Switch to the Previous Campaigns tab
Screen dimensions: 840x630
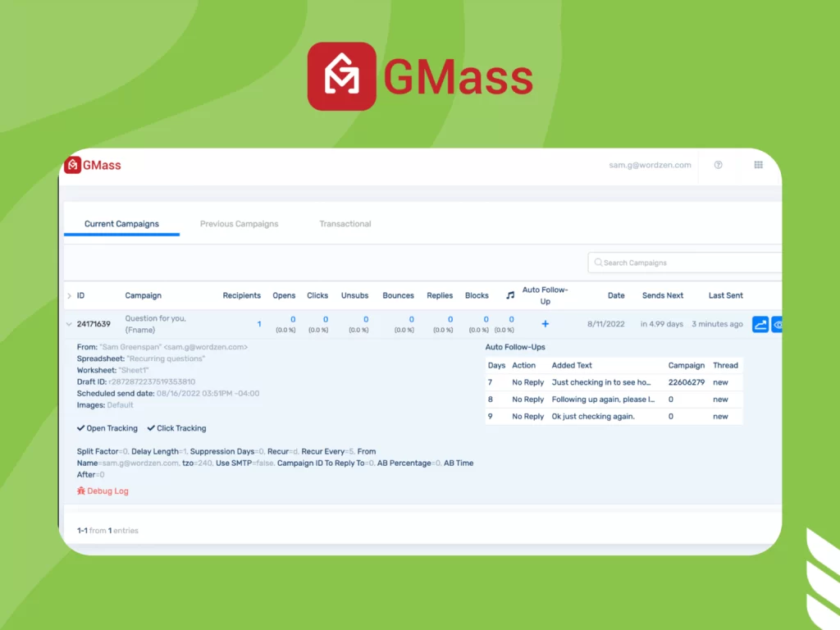coord(239,223)
